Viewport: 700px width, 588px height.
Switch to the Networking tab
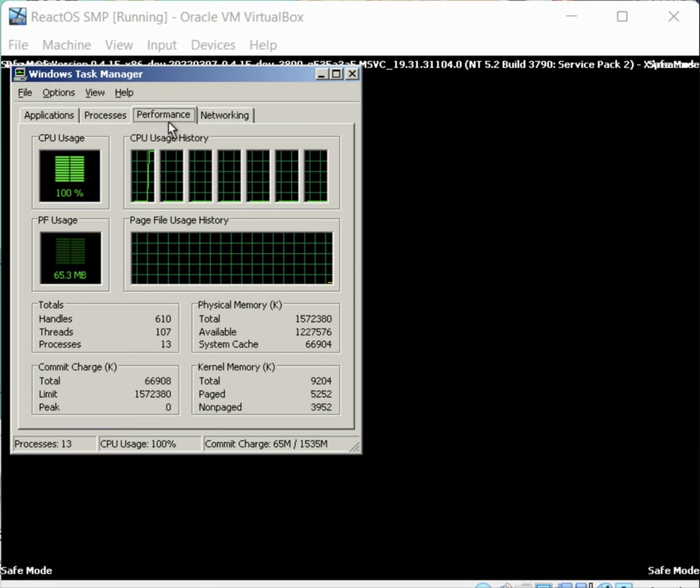coord(224,116)
